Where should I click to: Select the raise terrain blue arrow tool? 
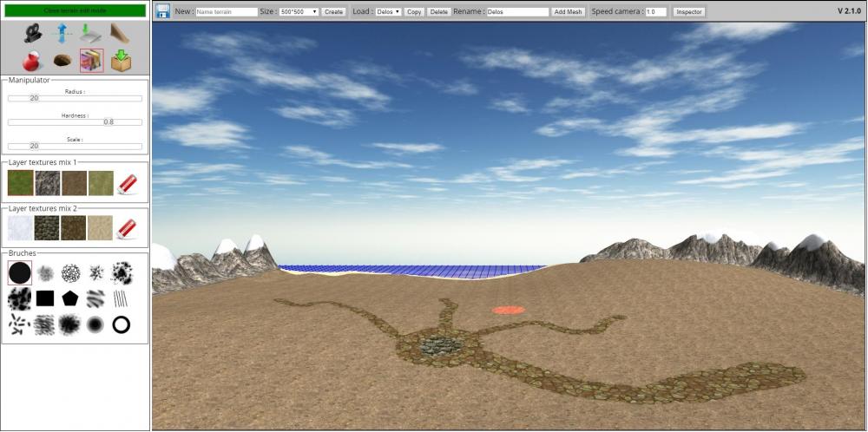tap(62, 34)
